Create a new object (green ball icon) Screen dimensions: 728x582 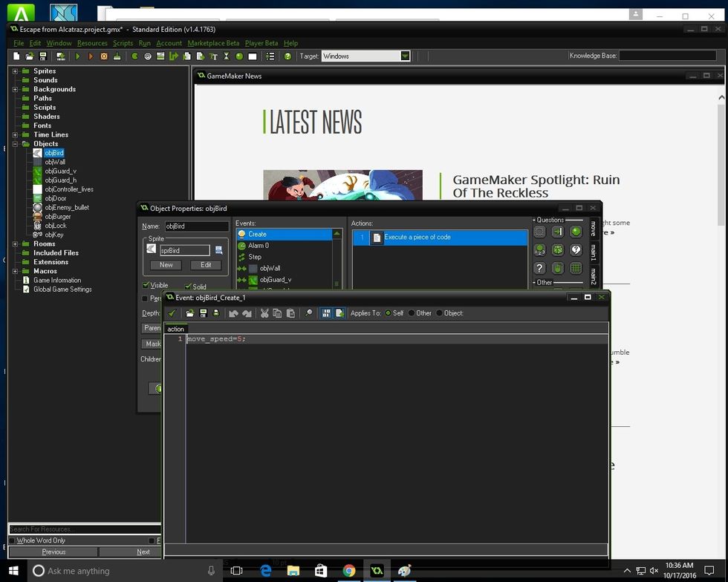click(239, 56)
